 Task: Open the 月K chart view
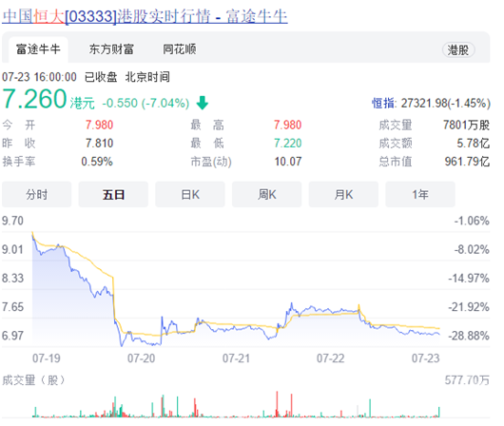pyautogui.click(x=343, y=195)
